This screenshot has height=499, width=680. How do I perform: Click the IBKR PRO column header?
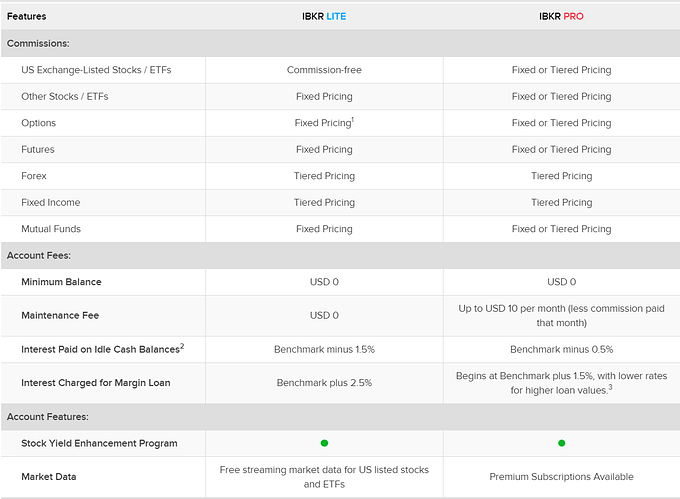coord(561,16)
